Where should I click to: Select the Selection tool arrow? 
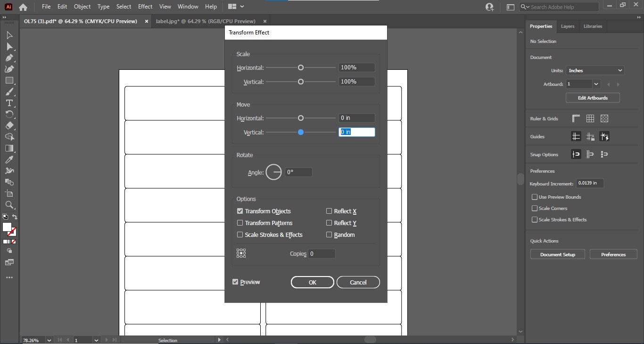coord(9,35)
